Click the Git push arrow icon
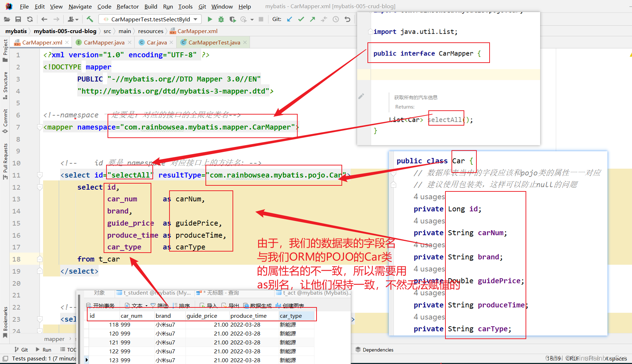 click(x=312, y=19)
